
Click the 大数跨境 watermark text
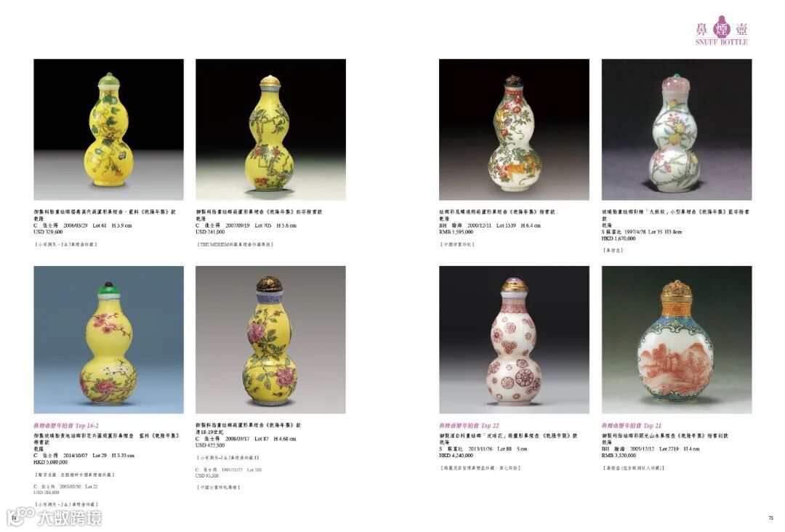70,518
